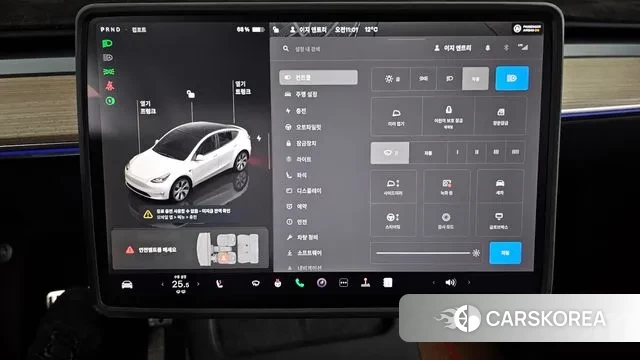Open 오토파일럿 Autopilot menu item
640x360 pixels.
click(x=303, y=127)
